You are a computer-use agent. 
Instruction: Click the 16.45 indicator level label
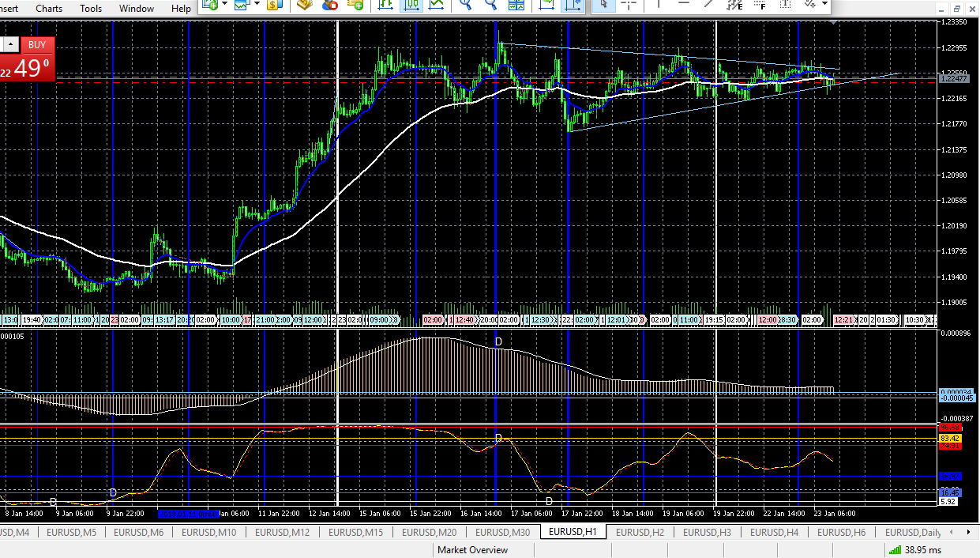949,492
